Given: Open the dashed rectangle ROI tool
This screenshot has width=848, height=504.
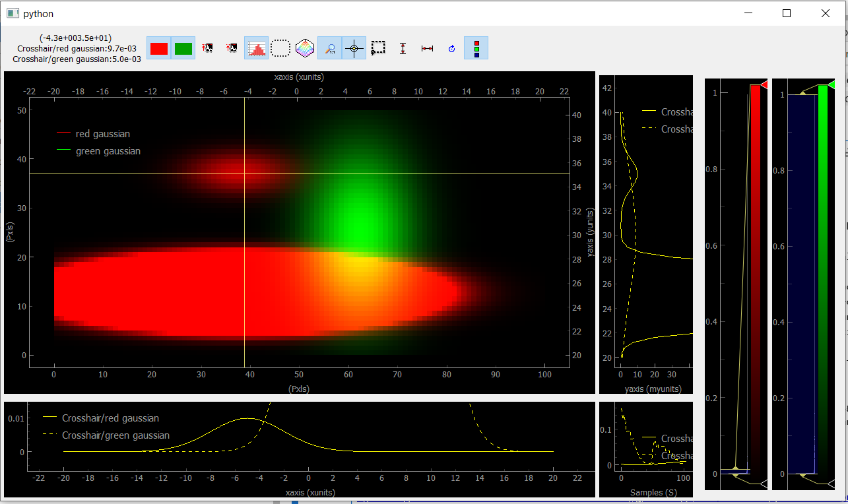Looking at the screenshot, I should click(378, 48).
